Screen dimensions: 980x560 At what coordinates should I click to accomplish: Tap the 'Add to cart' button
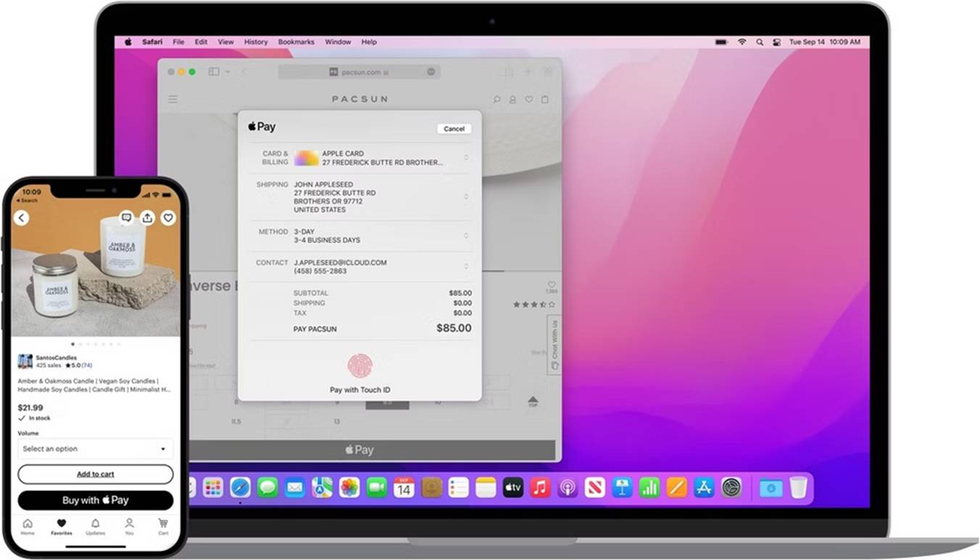pos(95,474)
